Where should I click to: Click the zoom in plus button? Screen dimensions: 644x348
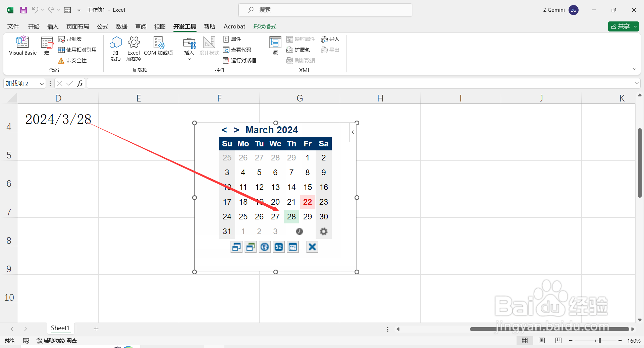(x=620, y=341)
